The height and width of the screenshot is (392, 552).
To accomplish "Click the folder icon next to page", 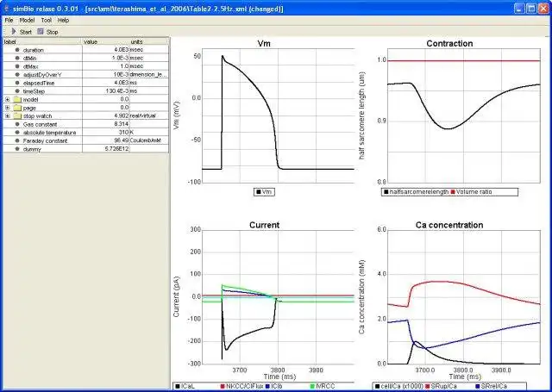I will tap(17, 108).
